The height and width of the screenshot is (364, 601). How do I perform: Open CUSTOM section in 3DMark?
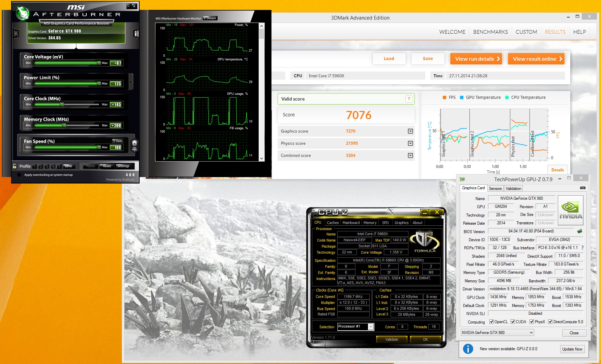[x=526, y=32]
